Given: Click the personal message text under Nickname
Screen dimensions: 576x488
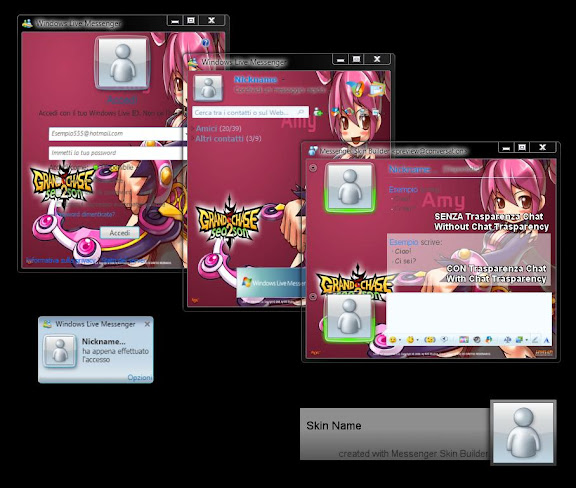Looking at the screenshot, I should click(x=280, y=90).
